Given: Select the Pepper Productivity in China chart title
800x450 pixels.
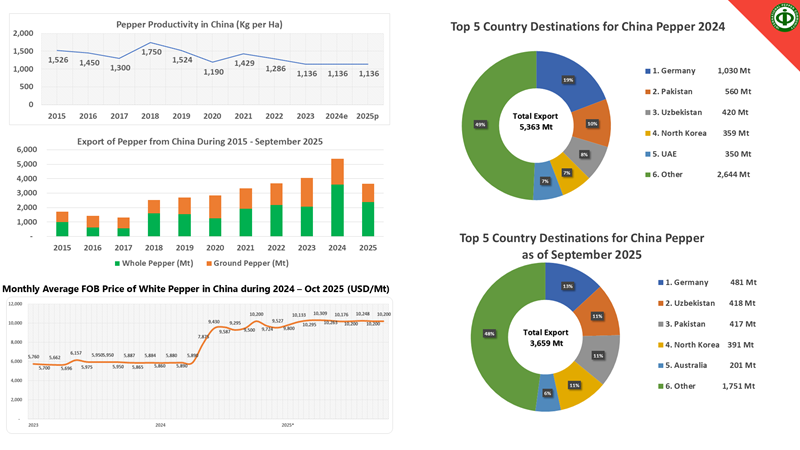Looking at the screenshot, I should pos(188,22).
